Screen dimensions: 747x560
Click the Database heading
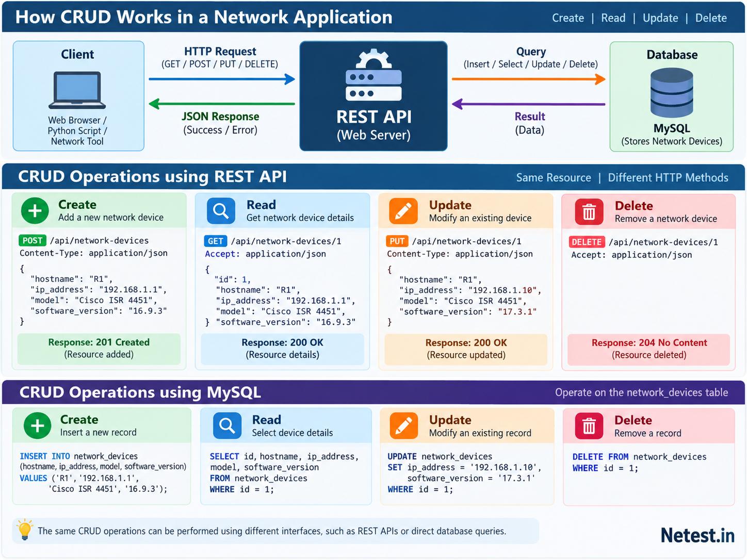(x=672, y=55)
